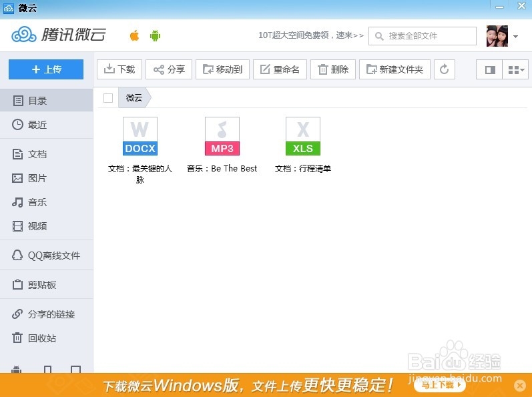Click the 删除 delete toolbar button
This screenshot has width=532, height=397.
(x=333, y=69)
